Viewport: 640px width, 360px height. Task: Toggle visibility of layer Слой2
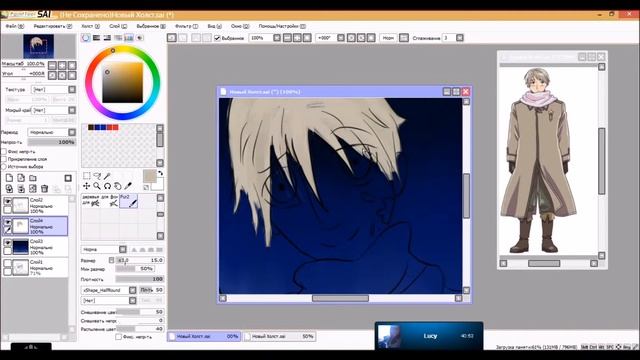[7, 201]
